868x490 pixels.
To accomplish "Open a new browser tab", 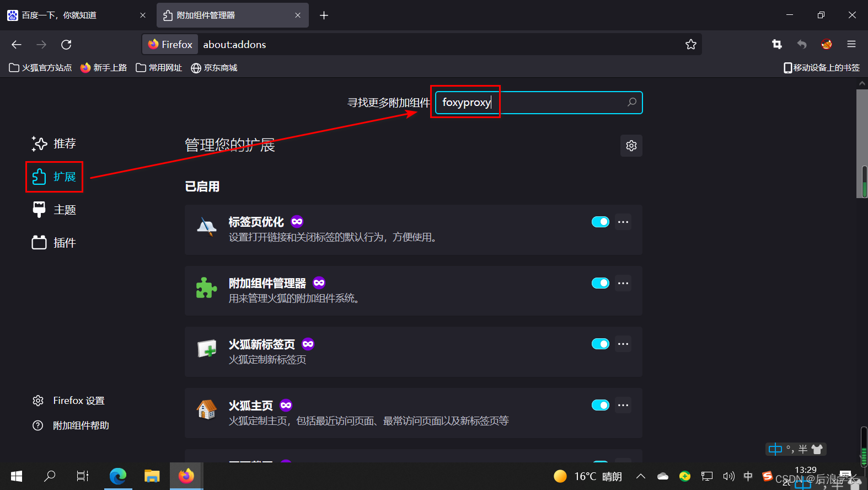I will [x=324, y=15].
